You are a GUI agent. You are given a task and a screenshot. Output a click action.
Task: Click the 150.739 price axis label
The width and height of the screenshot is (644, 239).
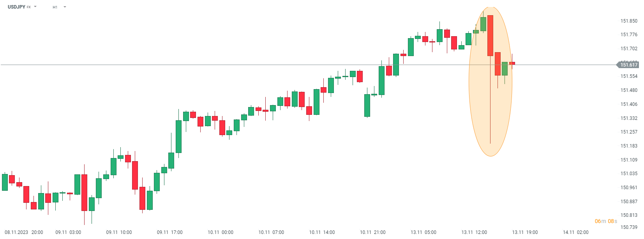tap(629, 227)
